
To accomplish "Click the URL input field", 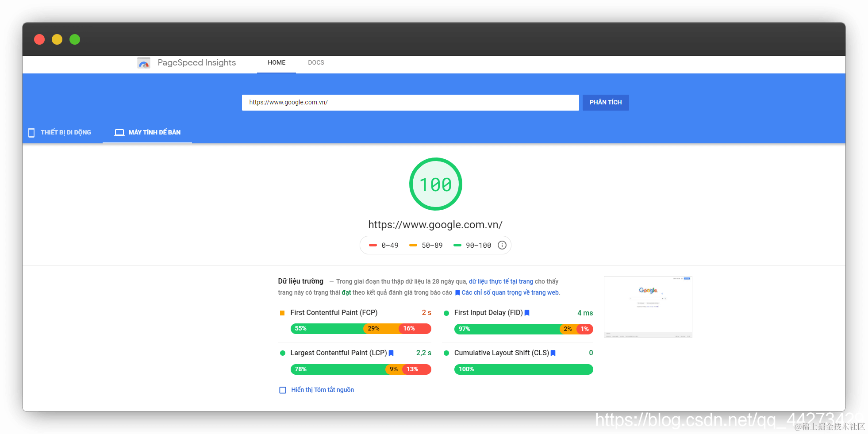I will point(410,103).
